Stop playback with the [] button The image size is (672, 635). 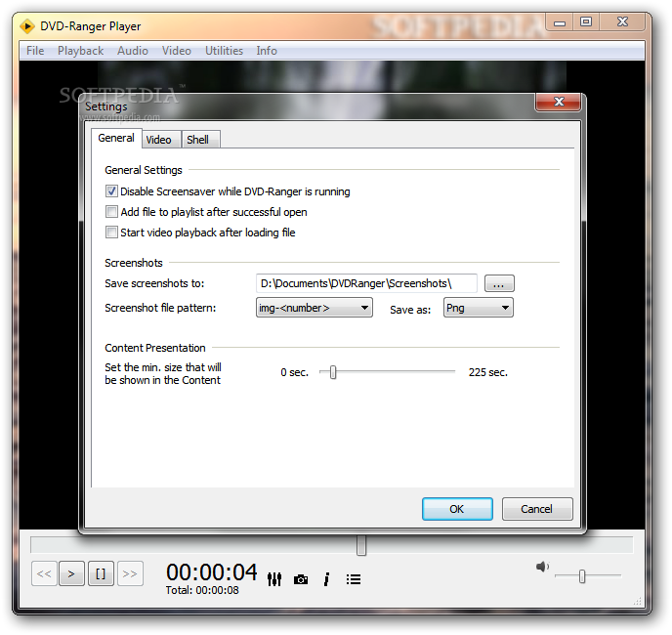point(101,573)
